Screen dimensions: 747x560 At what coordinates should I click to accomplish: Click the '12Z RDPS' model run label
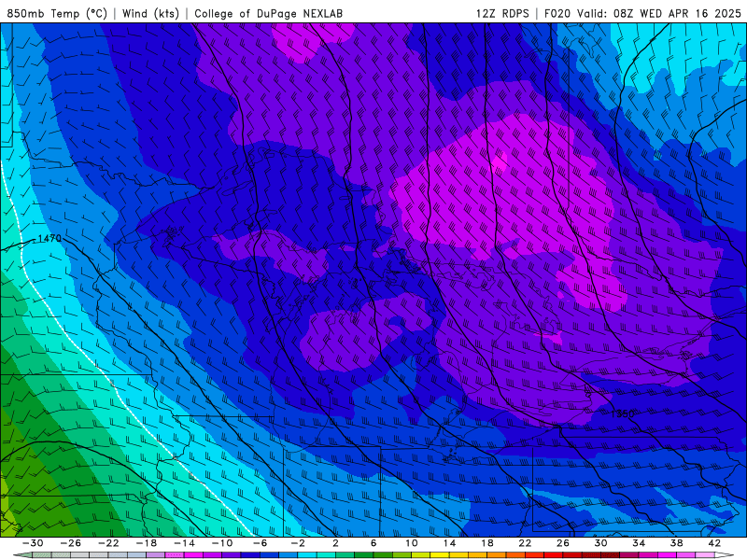point(502,13)
